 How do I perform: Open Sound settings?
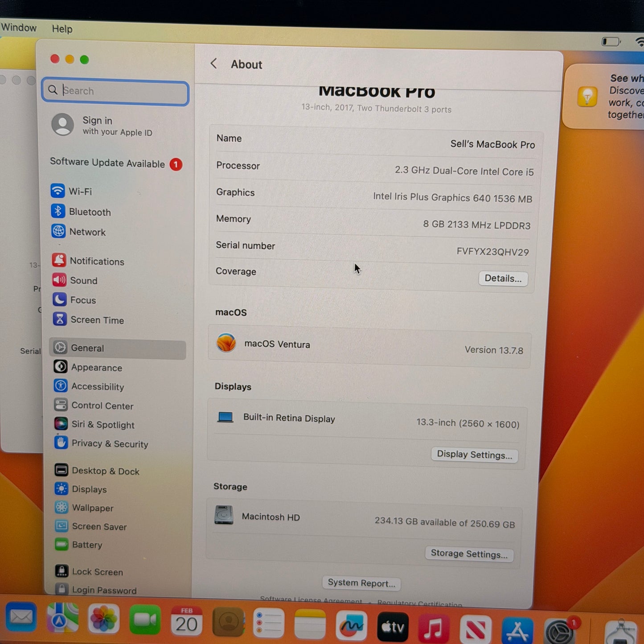coord(75,280)
